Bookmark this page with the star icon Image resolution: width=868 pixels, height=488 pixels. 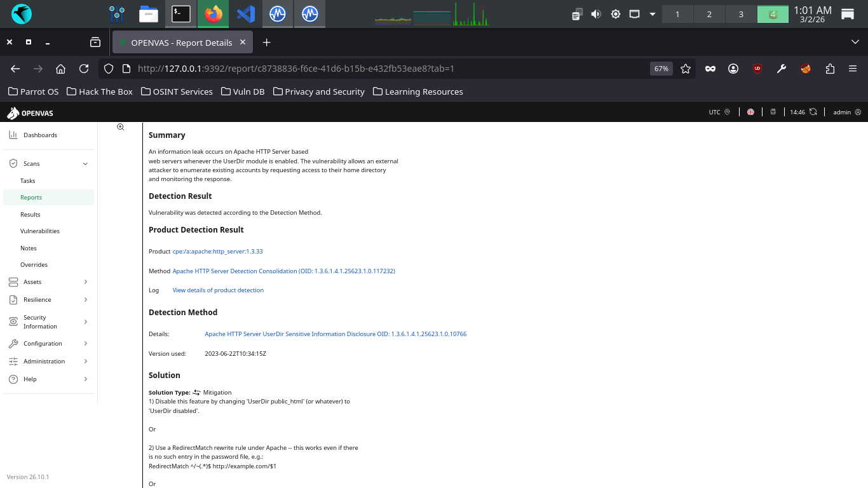(x=686, y=69)
